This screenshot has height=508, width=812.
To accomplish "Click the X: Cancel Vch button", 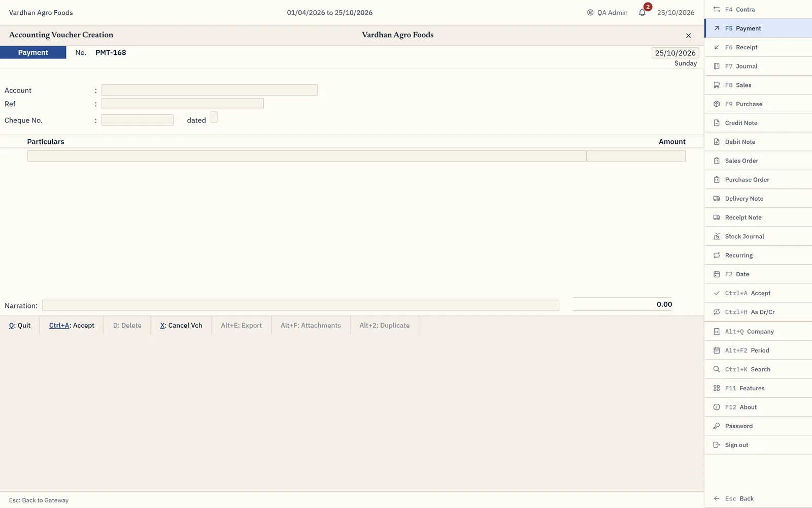I will [181, 326].
